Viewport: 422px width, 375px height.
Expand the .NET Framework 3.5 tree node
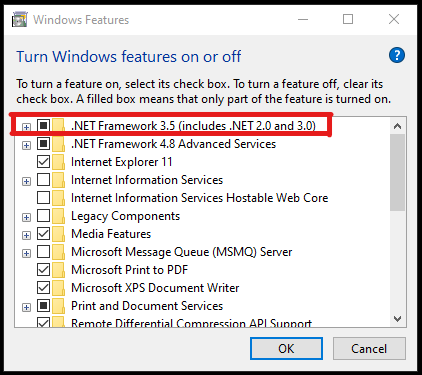26,127
